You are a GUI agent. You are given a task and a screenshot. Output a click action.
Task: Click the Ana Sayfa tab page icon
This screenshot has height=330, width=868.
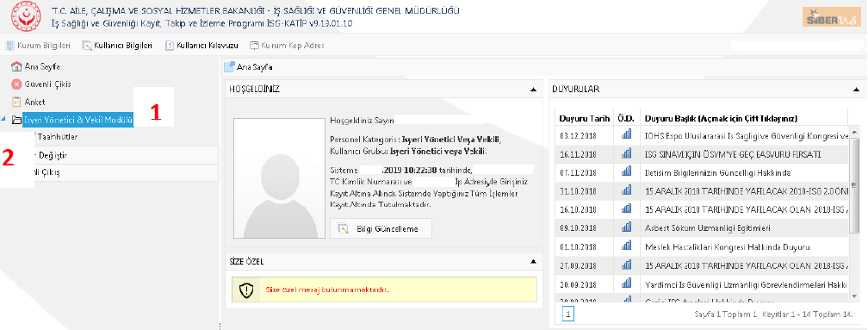click(229, 67)
